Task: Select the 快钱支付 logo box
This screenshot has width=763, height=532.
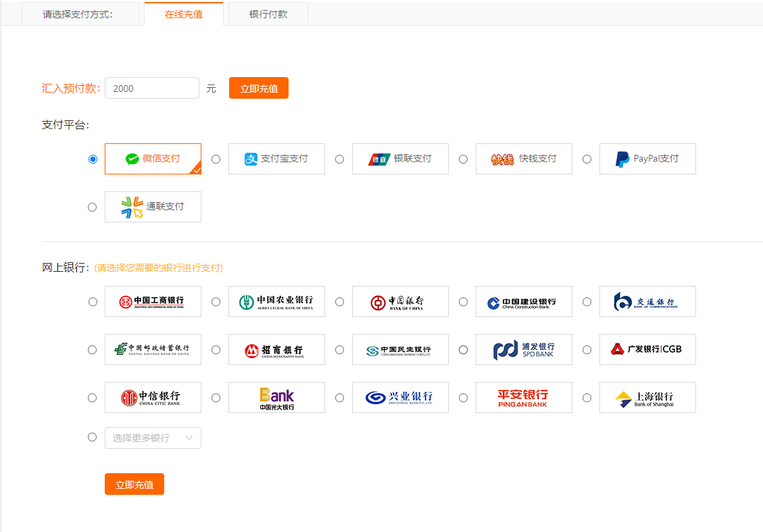Action: click(x=524, y=159)
